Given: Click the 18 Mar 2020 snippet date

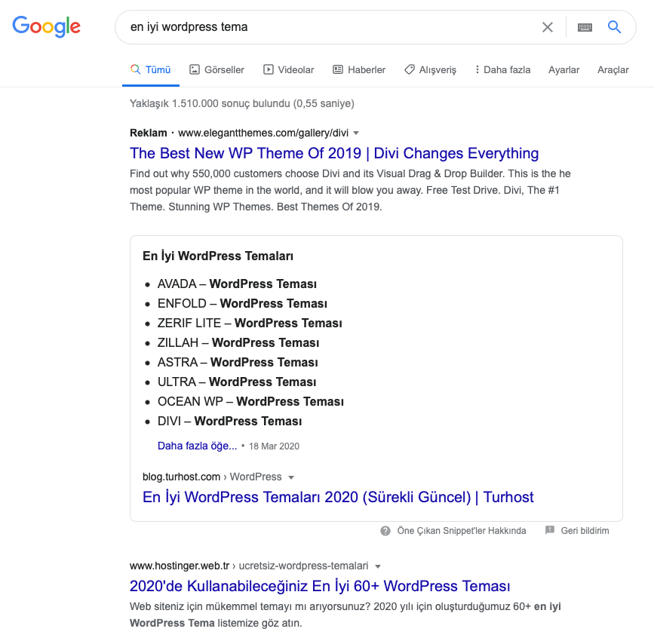Looking at the screenshot, I should [x=274, y=446].
